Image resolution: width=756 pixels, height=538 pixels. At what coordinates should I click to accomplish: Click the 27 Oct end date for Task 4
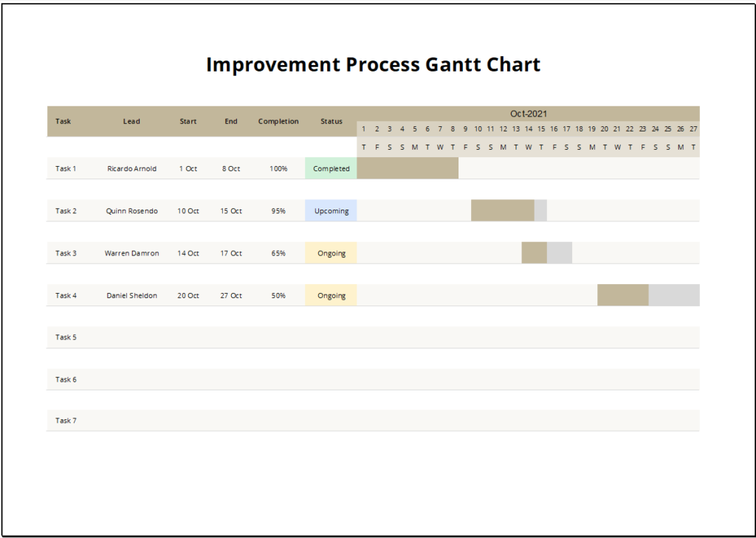tap(230, 295)
